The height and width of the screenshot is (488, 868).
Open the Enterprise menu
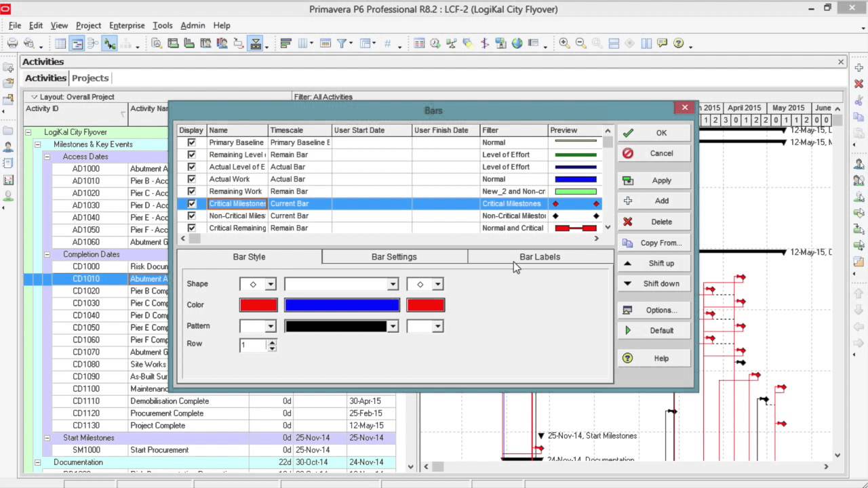point(127,25)
